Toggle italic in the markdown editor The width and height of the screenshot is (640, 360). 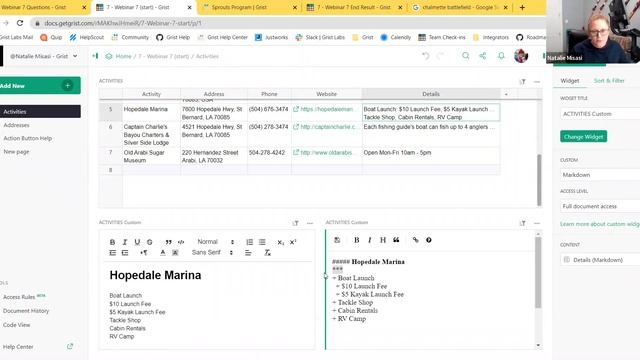[370, 240]
